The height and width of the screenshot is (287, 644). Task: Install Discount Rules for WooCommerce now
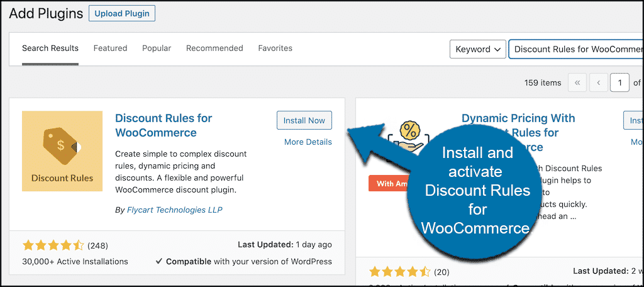coord(304,120)
